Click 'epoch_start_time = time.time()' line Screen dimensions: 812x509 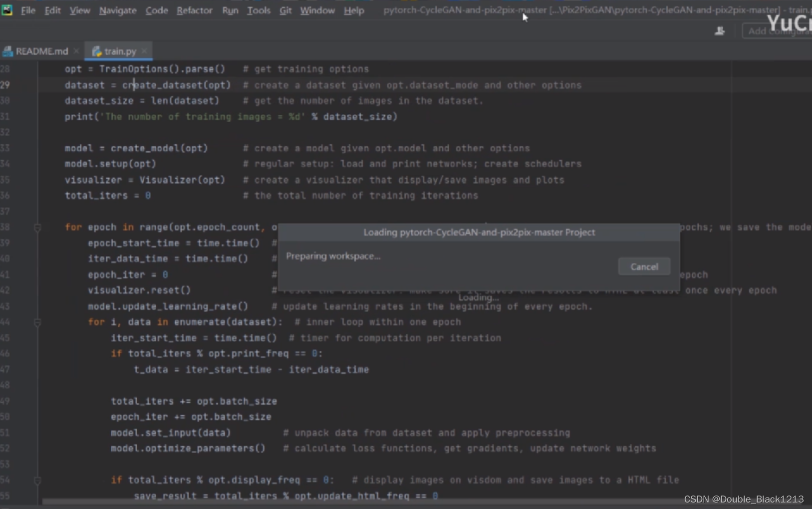pyautogui.click(x=174, y=243)
